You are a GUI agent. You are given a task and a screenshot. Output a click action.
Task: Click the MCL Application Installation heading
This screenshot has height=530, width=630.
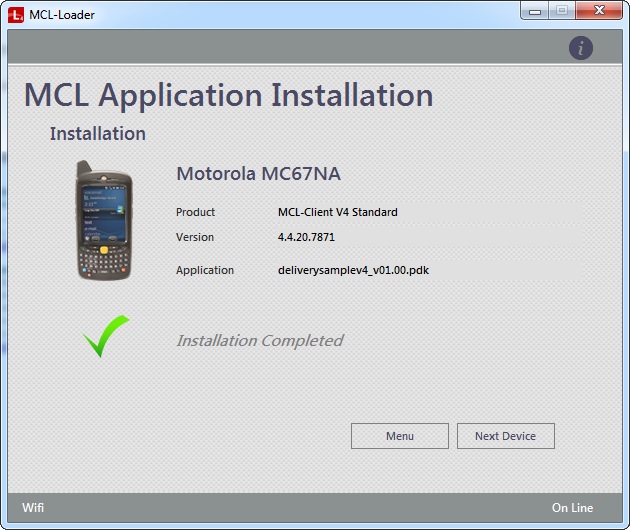[228, 95]
